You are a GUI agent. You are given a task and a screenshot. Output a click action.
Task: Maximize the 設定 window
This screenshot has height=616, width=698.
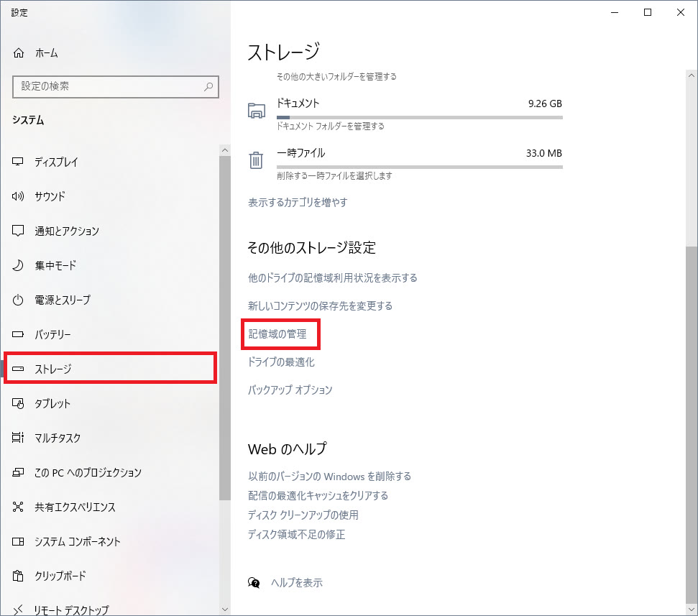coord(648,12)
